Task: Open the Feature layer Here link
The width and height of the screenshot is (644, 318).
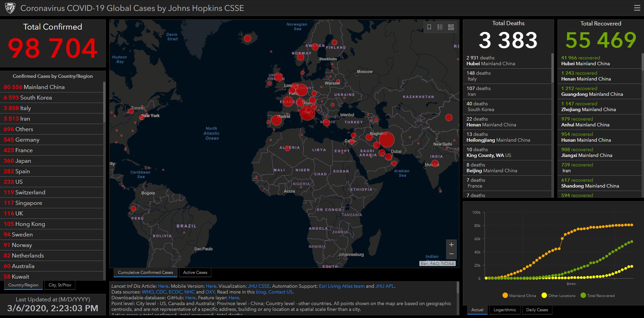Action: pyautogui.click(x=234, y=298)
